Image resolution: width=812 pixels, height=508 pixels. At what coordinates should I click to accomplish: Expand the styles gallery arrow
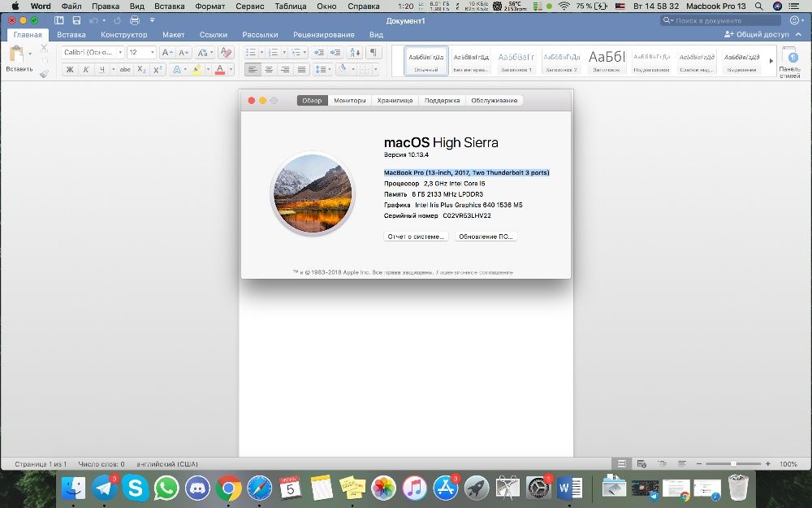pos(771,61)
